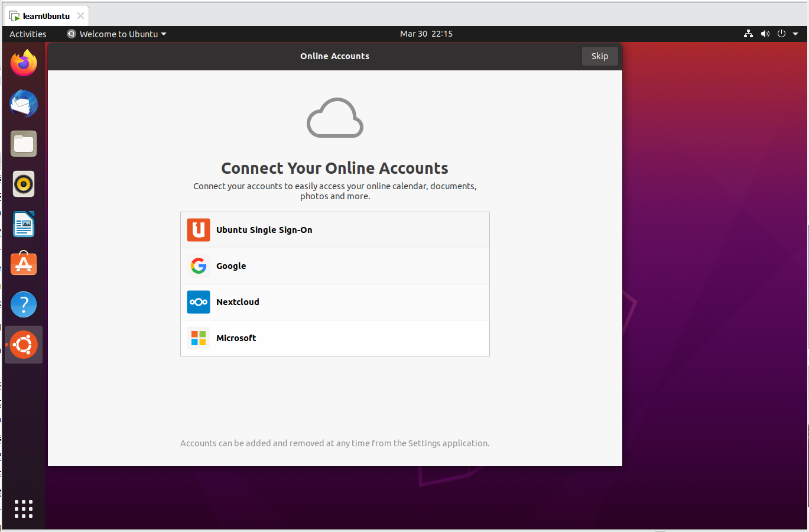Click the Ubuntu Single Sign-On logo icon
Image resolution: width=809 pixels, height=532 pixels.
pos(199,230)
